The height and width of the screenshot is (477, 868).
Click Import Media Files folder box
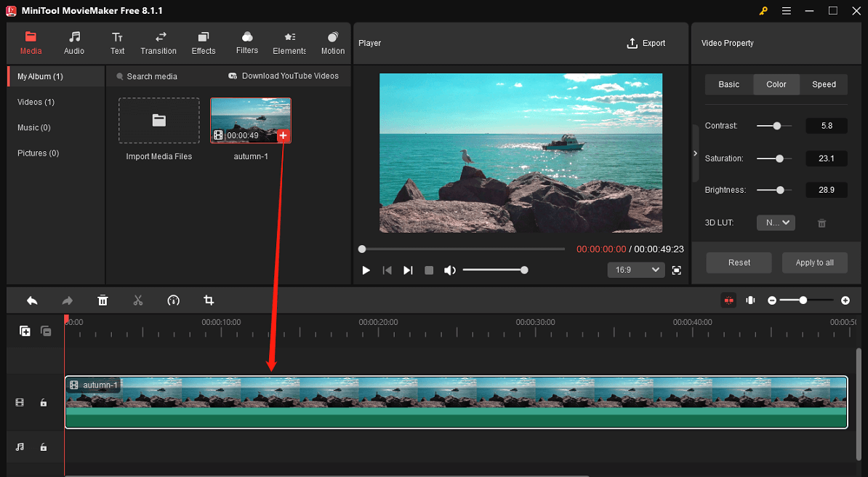pos(159,120)
